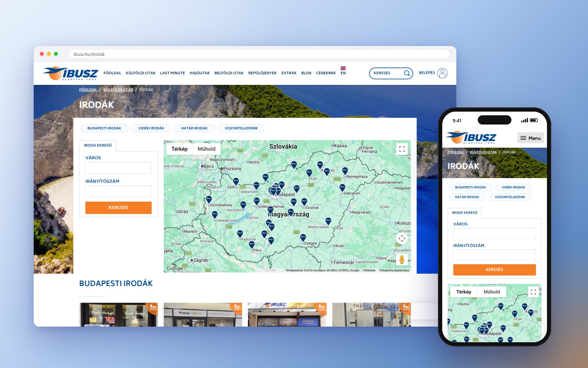Viewport: 588px width, 368px height.
Task: Click the map pin near Szeged
Action: click(303, 237)
